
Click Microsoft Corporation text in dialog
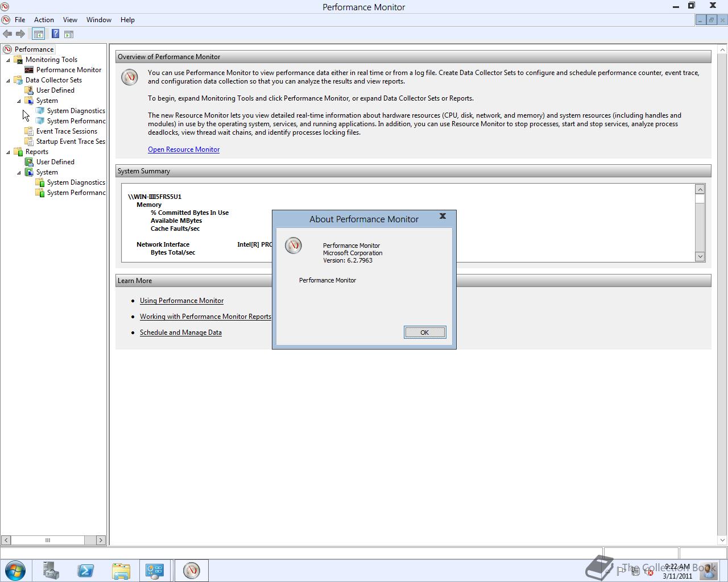tap(353, 253)
